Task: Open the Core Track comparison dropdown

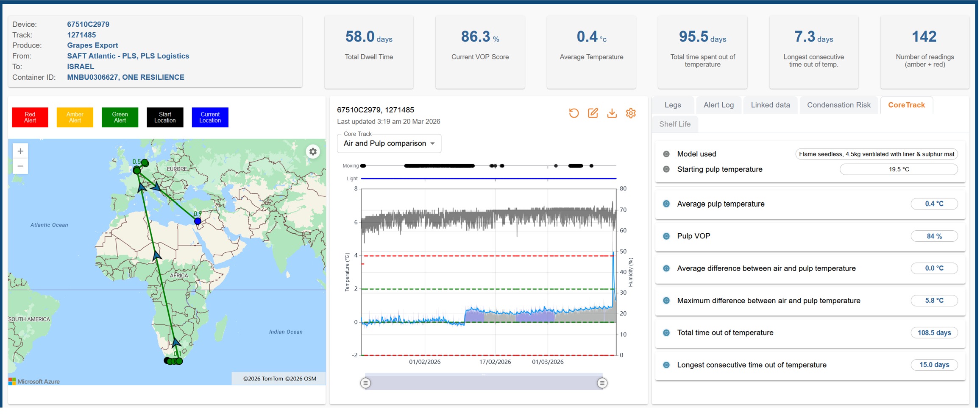Action: pyautogui.click(x=389, y=143)
